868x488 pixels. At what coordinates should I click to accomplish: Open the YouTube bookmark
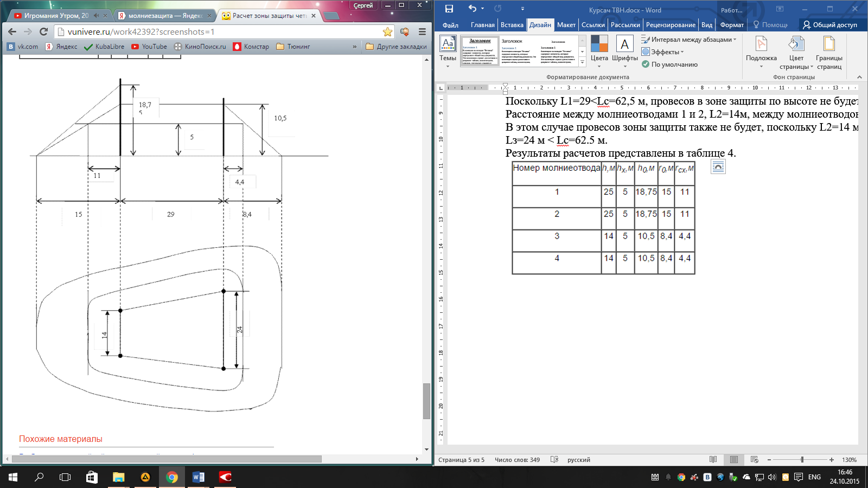pos(149,47)
